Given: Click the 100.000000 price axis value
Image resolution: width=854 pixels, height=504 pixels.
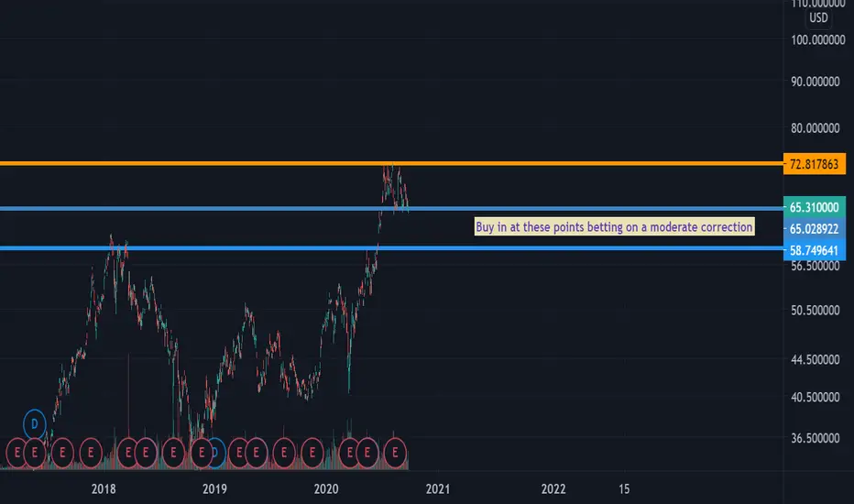Looking at the screenshot, I should 818,39.
